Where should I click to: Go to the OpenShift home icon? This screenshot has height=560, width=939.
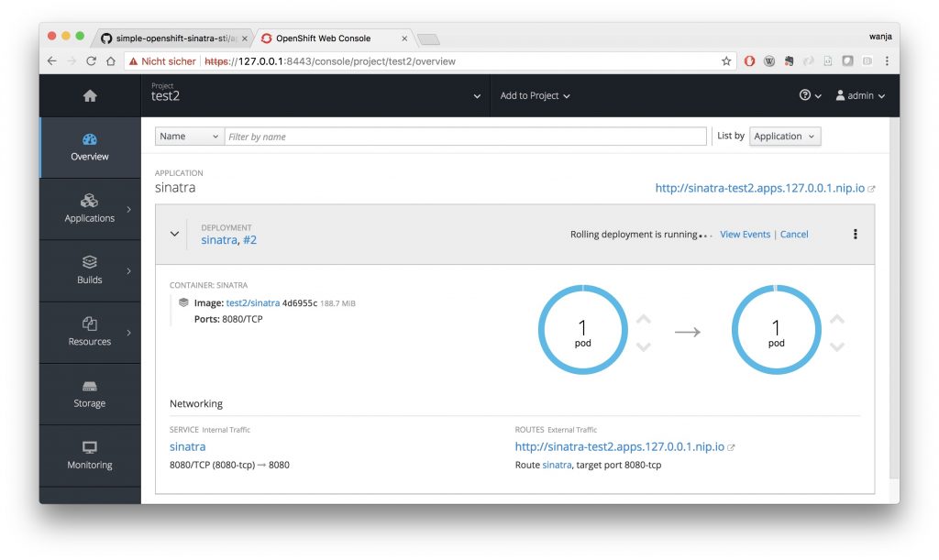(90, 95)
